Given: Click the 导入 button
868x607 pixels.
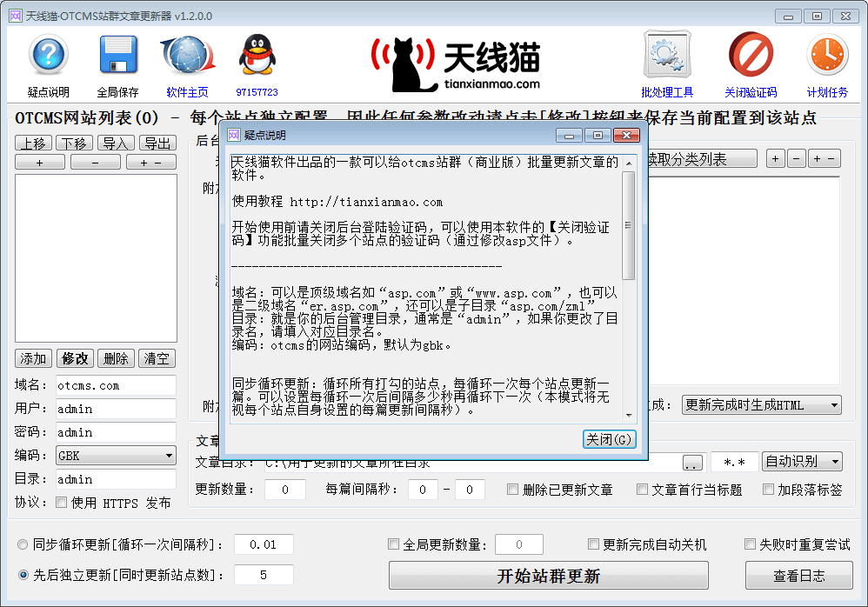Looking at the screenshot, I should [x=117, y=143].
